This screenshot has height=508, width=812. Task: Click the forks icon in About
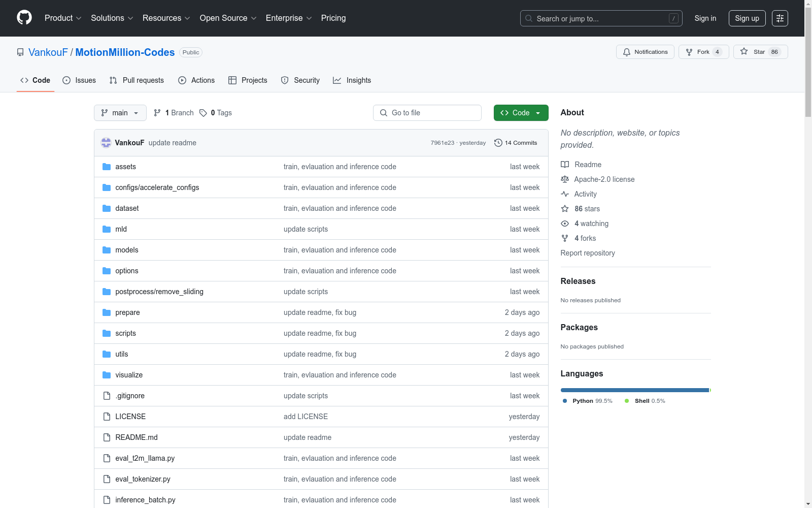565,238
